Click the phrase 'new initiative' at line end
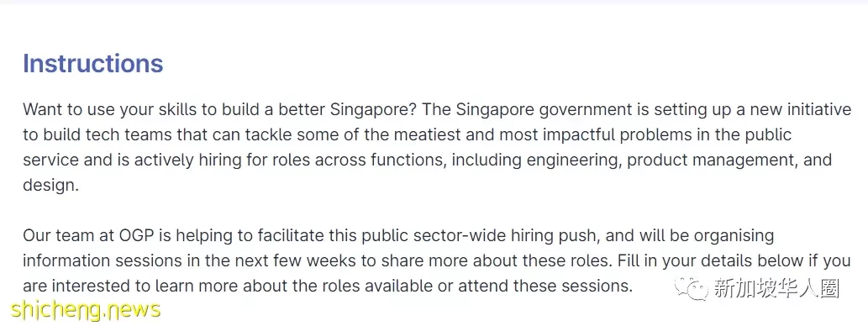The width and height of the screenshot is (868, 326). coord(801,109)
